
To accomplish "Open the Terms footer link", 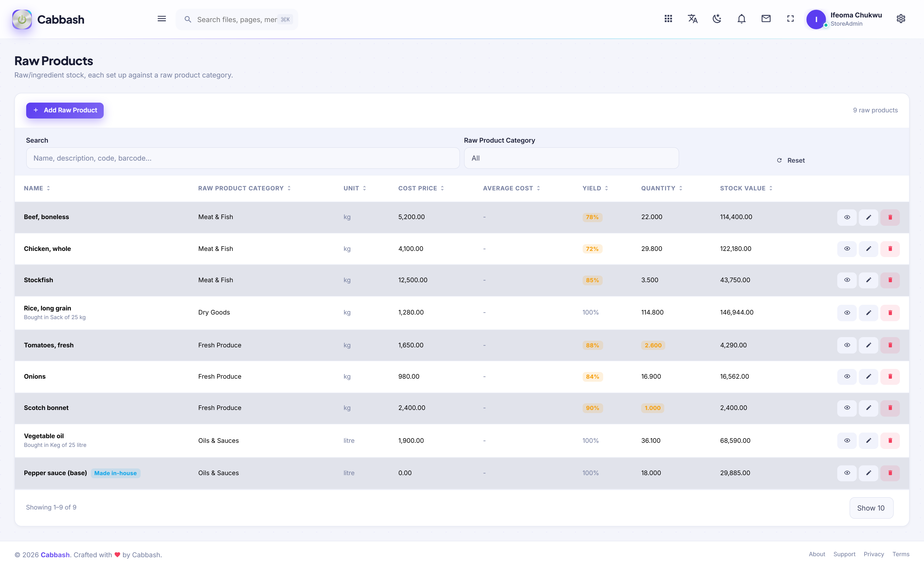I will coord(901,554).
